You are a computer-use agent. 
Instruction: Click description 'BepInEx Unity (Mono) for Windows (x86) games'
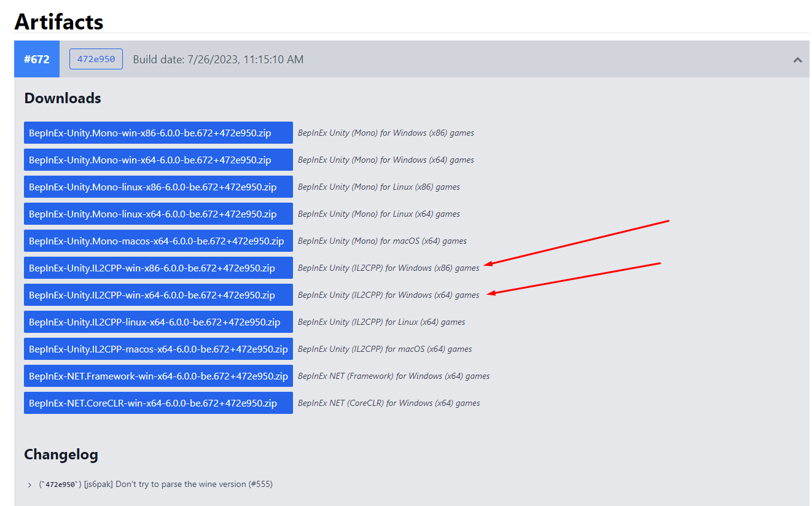click(x=386, y=133)
